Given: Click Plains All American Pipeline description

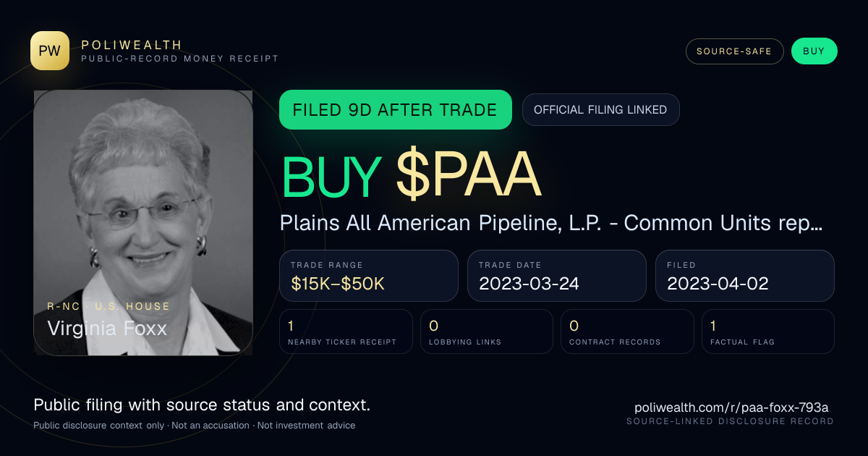Looking at the screenshot, I should pos(551,223).
